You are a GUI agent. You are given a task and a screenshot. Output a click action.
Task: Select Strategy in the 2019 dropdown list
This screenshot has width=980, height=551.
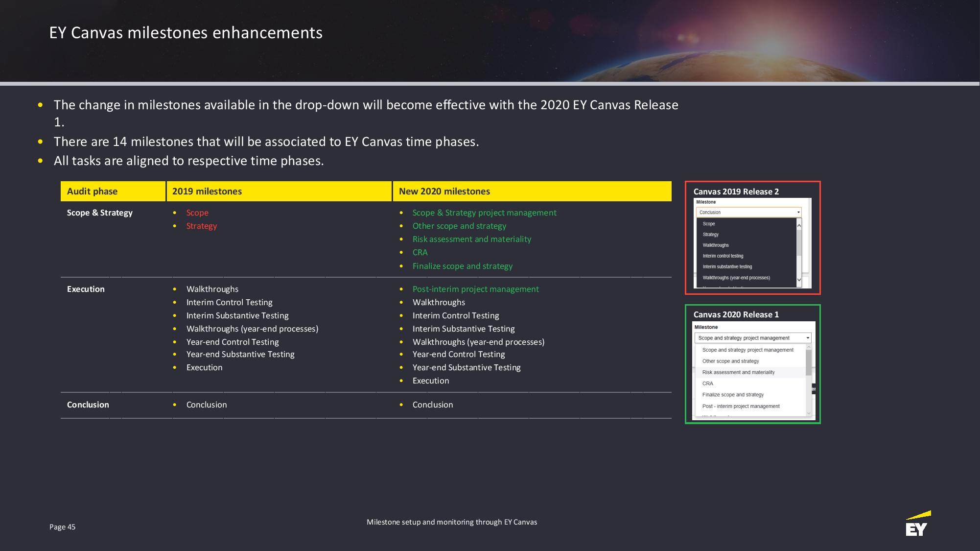coord(710,235)
